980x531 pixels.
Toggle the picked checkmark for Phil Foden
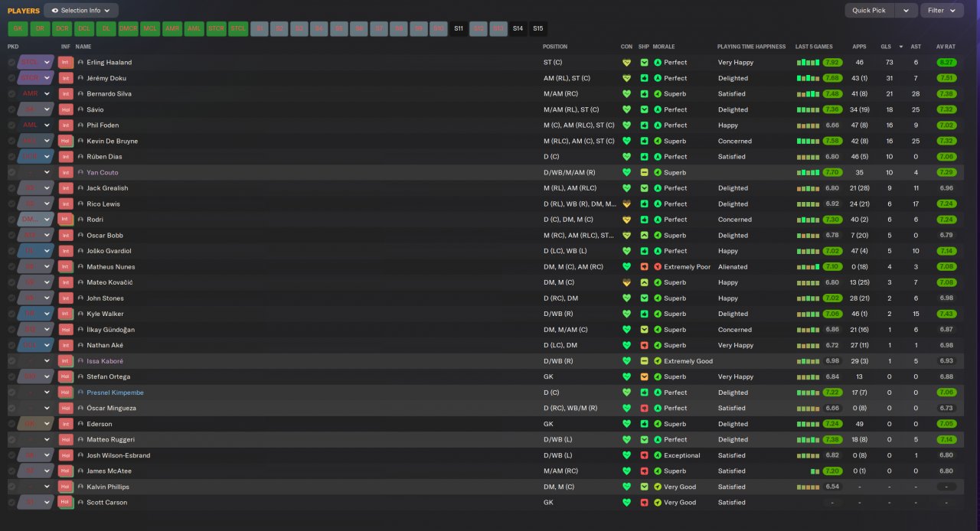[11, 125]
